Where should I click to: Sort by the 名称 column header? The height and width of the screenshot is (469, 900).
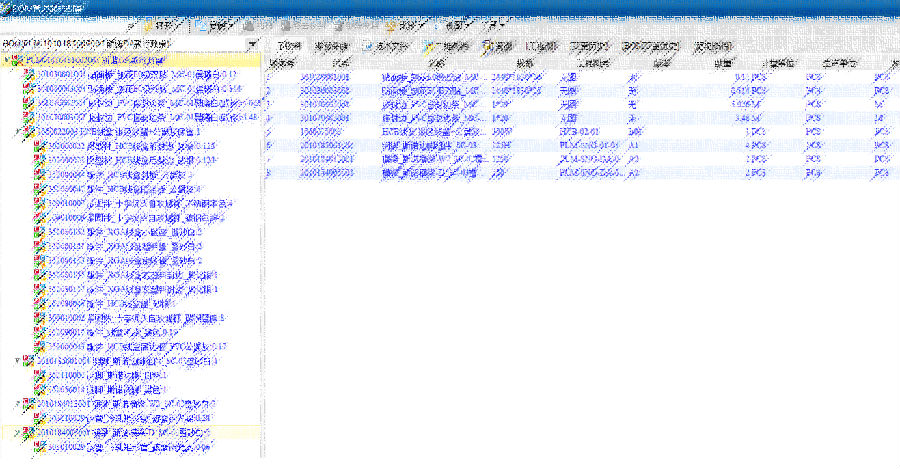tap(436, 63)
